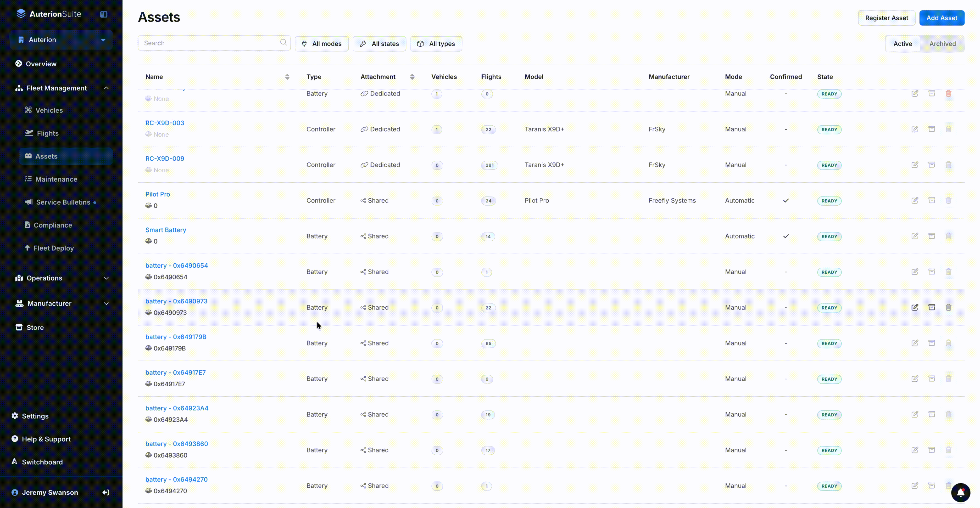The image size is (980, 508).
Task: Click edit icon for battery - 0x6490973
Action: point(915,307)
